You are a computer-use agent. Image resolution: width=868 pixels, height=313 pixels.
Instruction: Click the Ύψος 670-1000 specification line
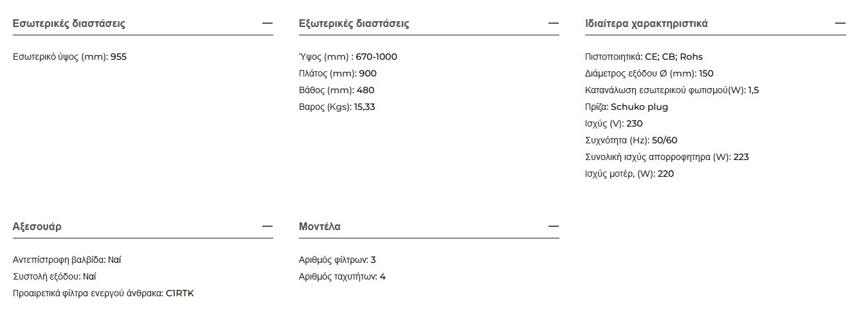348,57
